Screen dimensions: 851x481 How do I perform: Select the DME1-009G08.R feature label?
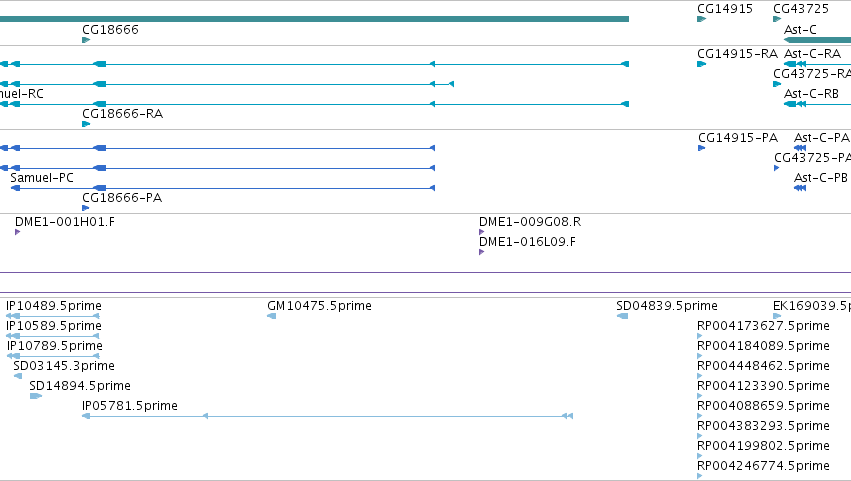pos(530,221)
